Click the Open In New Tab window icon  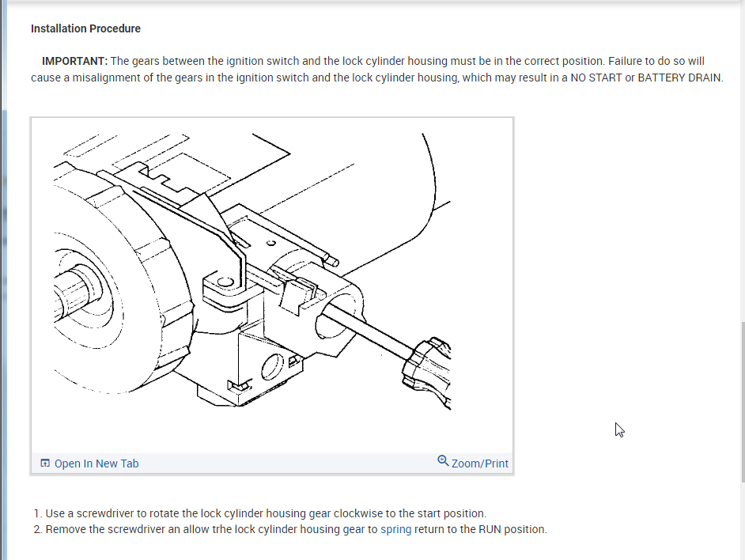45,463
